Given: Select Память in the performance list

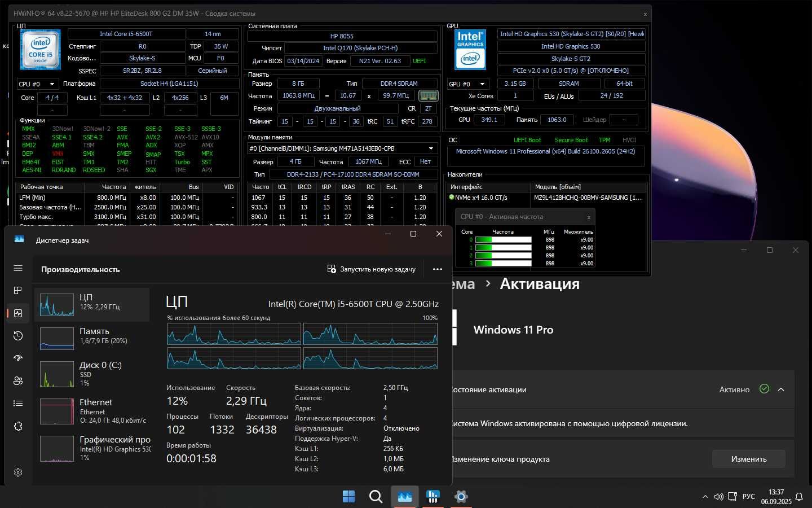Looking at the screenshot, I should click(92, 339).
